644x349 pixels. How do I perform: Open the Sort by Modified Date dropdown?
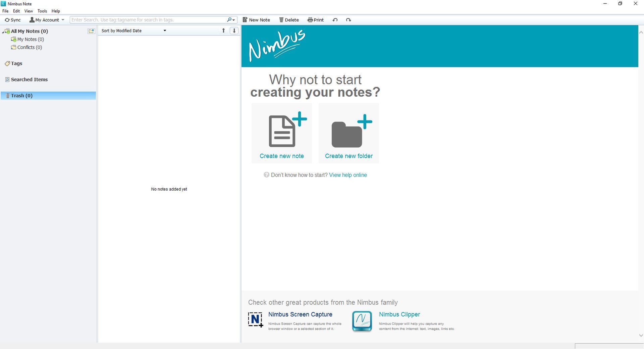[x=164, y=31]
